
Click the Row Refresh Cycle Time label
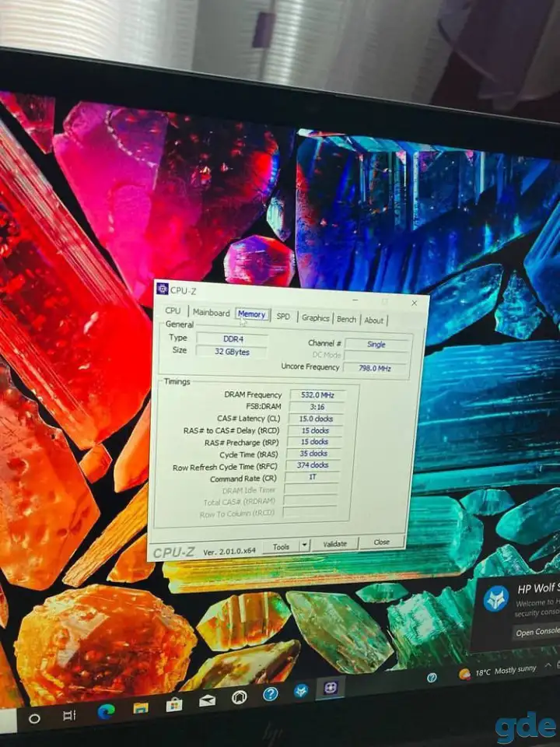pos(225,468)
